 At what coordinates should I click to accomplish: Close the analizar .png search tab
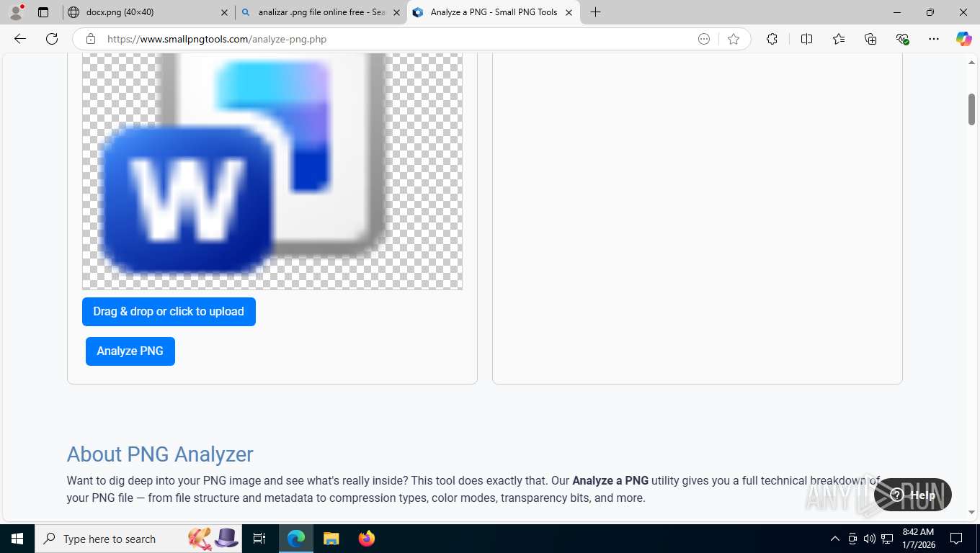click(396, 12)
